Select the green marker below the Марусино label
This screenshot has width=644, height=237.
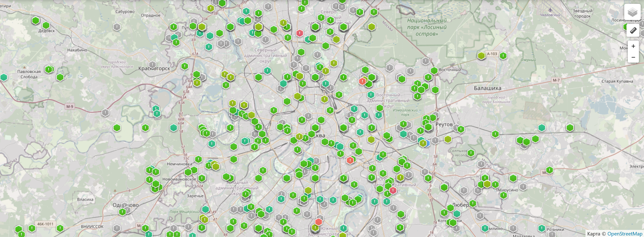(503, 195)
